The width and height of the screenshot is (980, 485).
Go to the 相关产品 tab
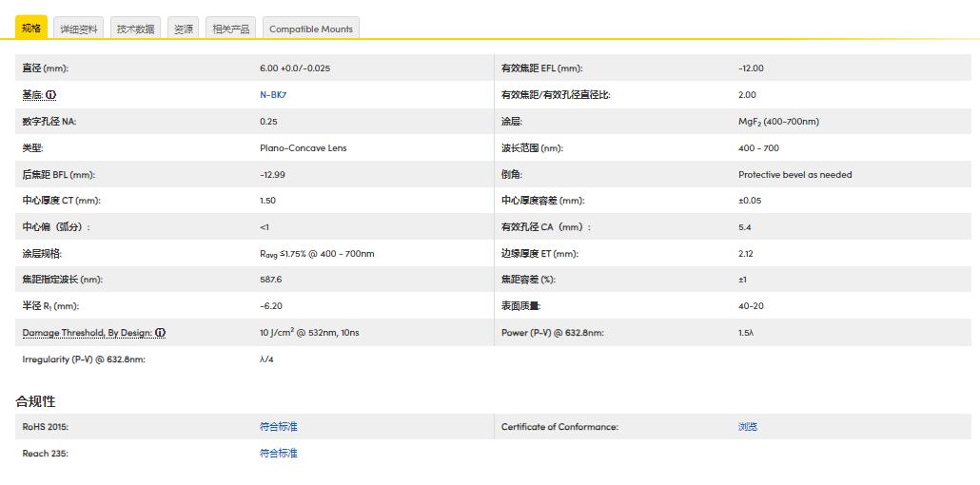click(x=230, y=29)
